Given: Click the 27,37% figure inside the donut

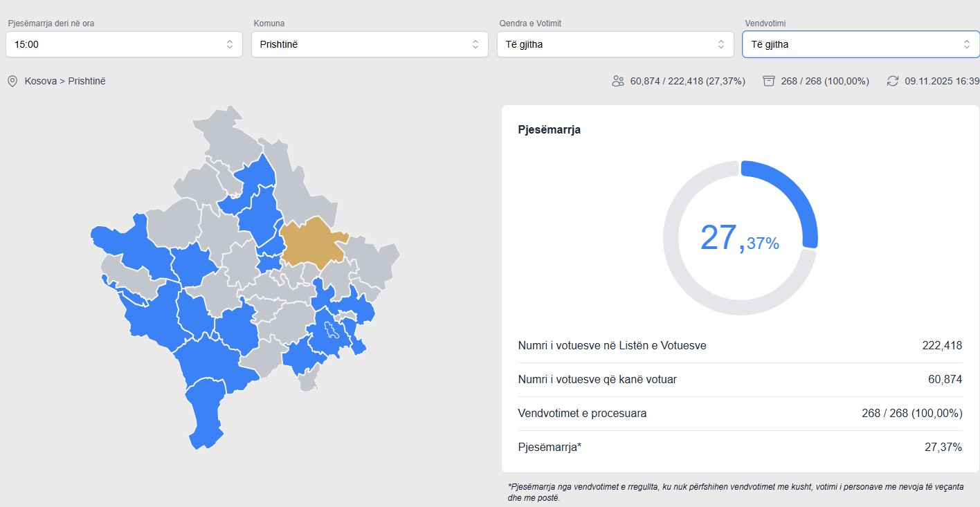Looking at the screenshot, I should coord(739,239).
